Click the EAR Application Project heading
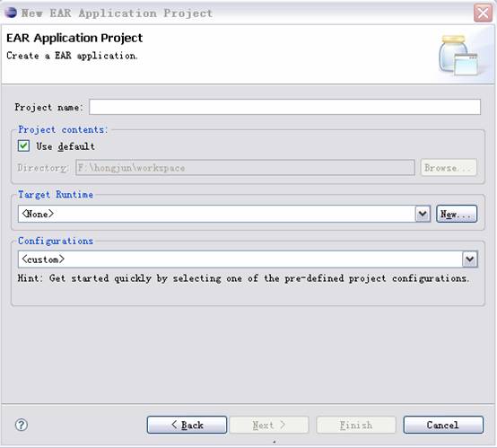Image resolution: width=497 pixels, height=448 pixels. pos(74,38)
